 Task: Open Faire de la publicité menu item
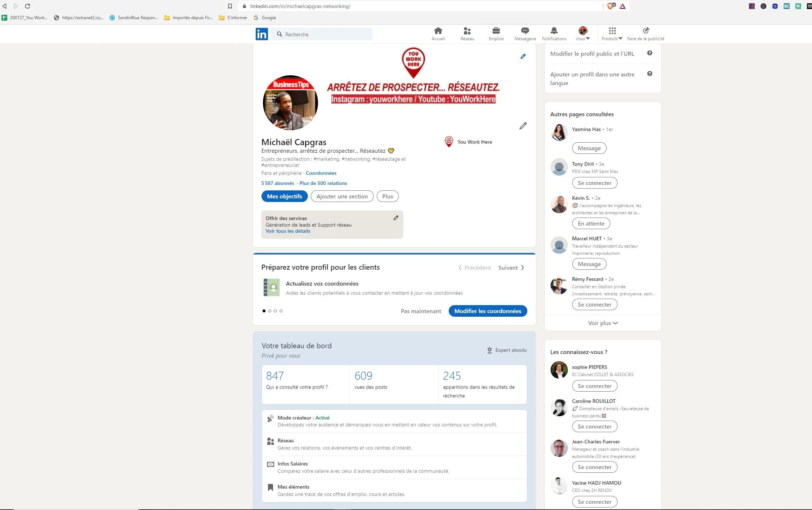tap(645, 34)
